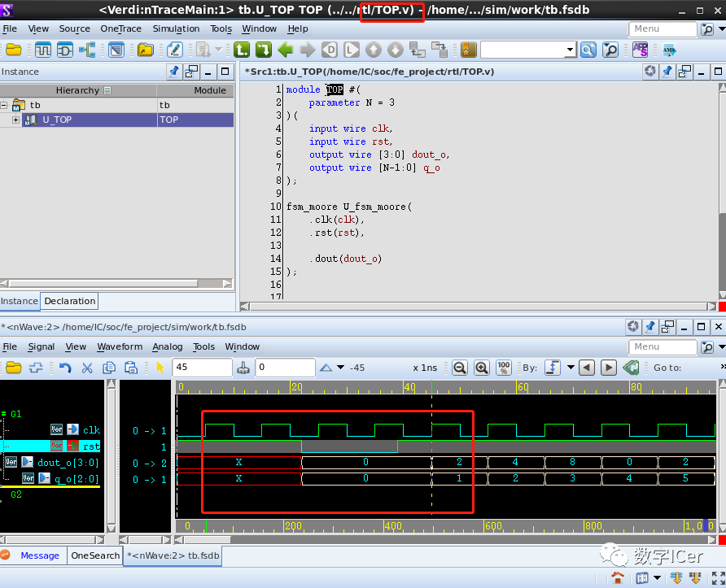Screen dimensions: 726x588
Task: Click the cursor time field showing 45
Action: (x=202, y=368)
